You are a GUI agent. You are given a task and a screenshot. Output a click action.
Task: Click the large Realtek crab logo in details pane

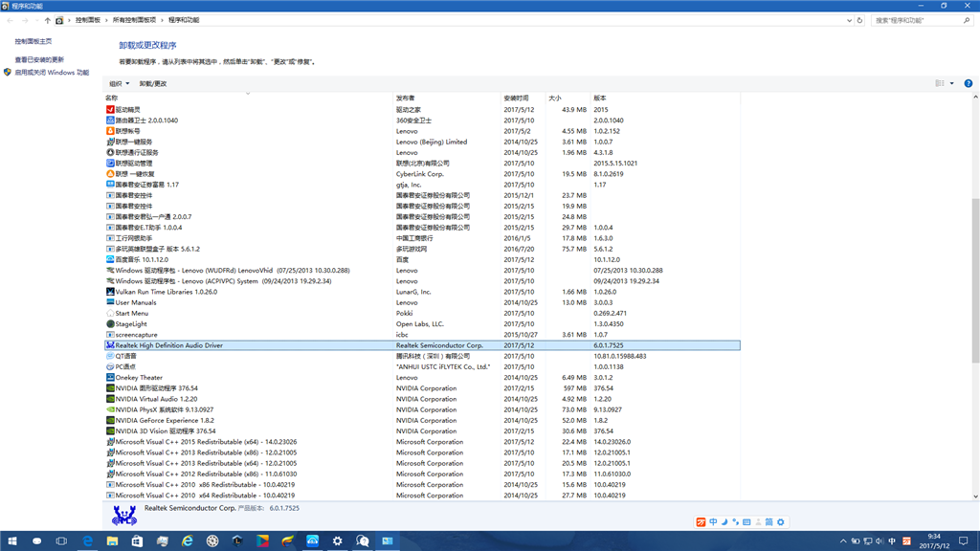pos(124,516)
